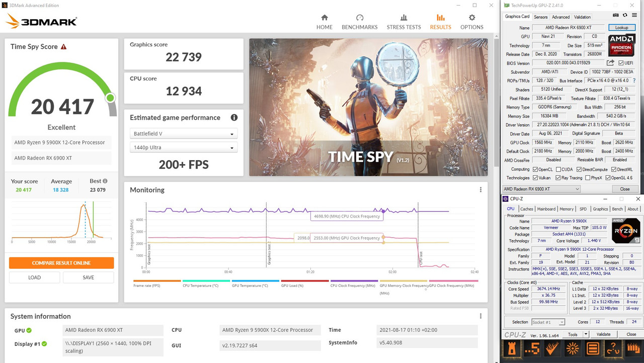Image resolution: width=644 pixels, height=363 pixels.
Task: Click the BIOS export arrow icon in GPU-Z
Action: [610, 63]
